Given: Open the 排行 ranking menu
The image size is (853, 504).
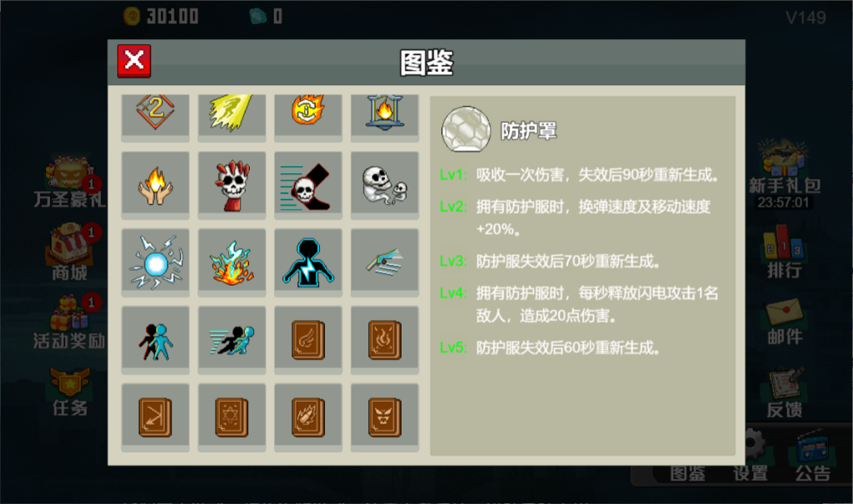Looking at the screenshot, I should tap(784, 252).
